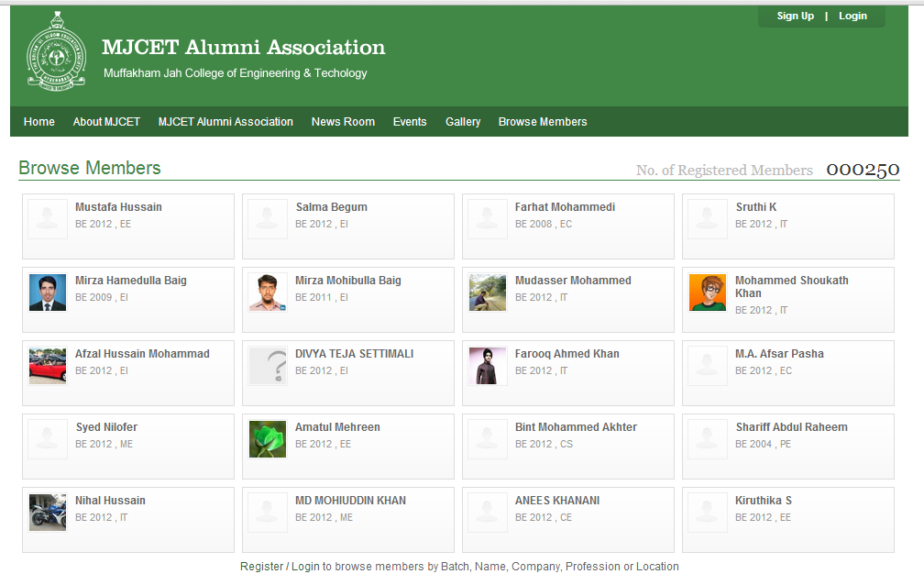924x585 pixels.
Task: Select Farhat Mohammedi's name
Action: 565,207
